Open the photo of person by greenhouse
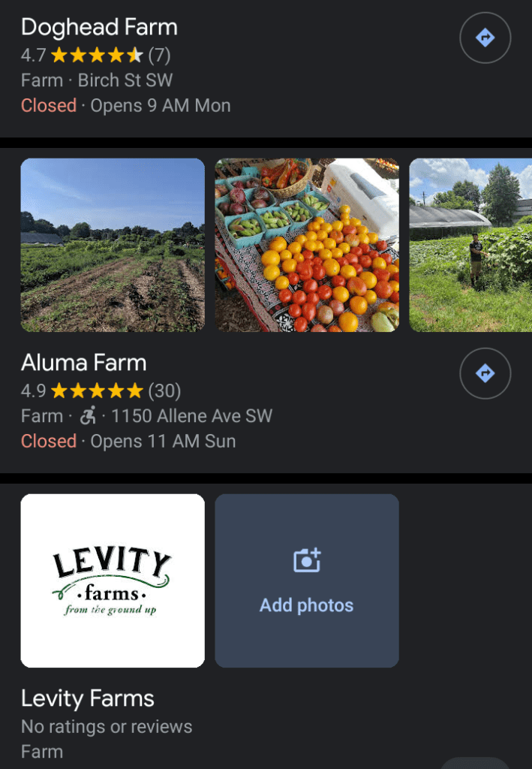Screen dimensions: 532x769 pos(470,245)
